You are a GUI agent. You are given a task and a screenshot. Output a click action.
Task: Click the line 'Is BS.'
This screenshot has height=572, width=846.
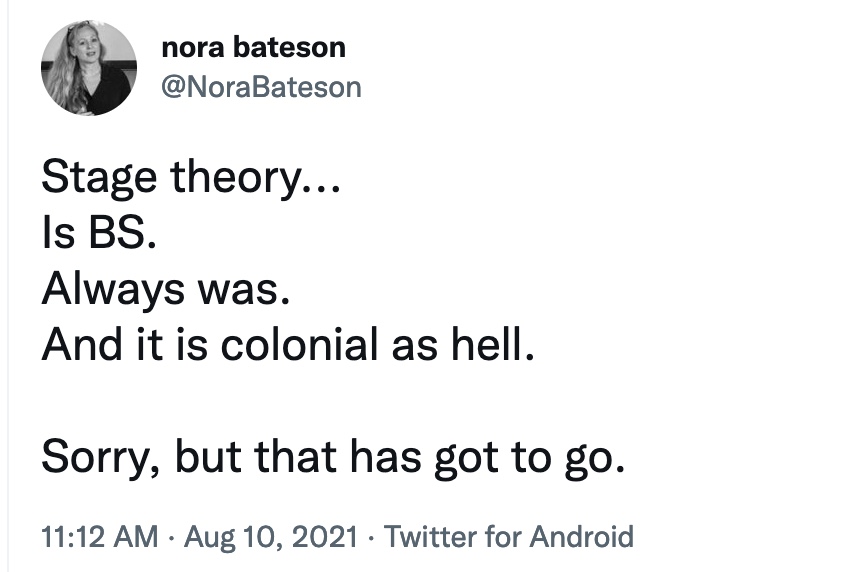[99, 234]
